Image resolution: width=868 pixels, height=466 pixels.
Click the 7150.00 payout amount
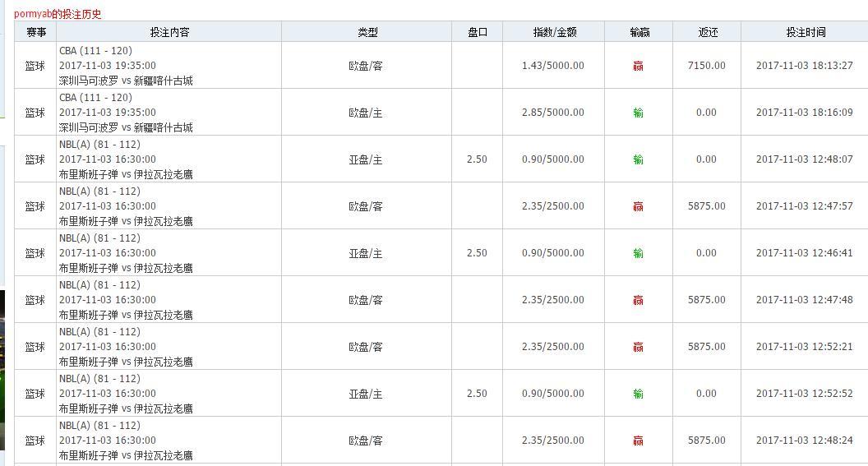707,66
